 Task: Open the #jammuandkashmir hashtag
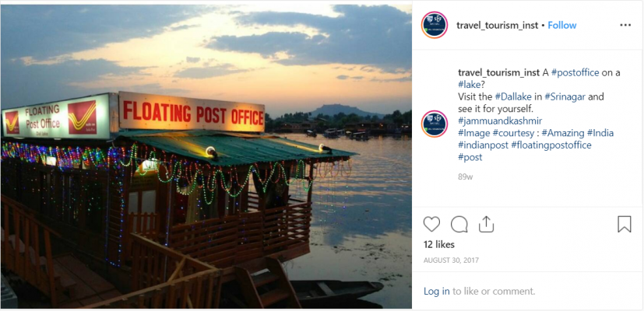[500, 121]
